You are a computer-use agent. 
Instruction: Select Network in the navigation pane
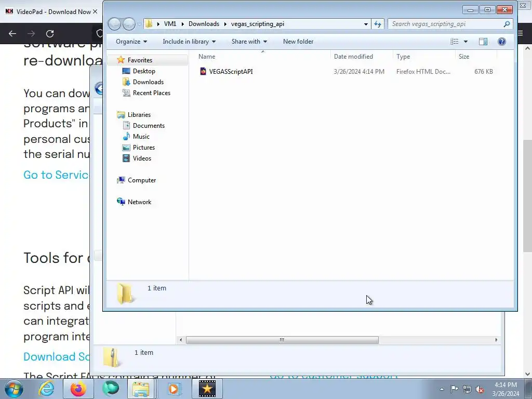pos(139,202)
